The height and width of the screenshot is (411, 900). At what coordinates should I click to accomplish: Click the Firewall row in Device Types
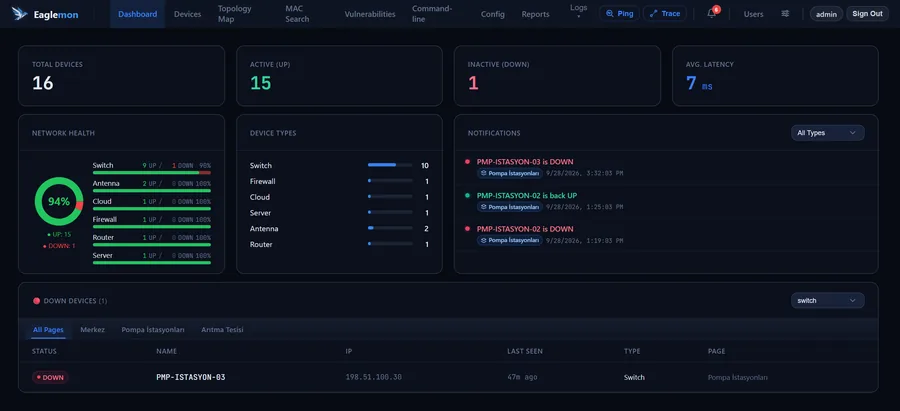[x=339, y=181]
